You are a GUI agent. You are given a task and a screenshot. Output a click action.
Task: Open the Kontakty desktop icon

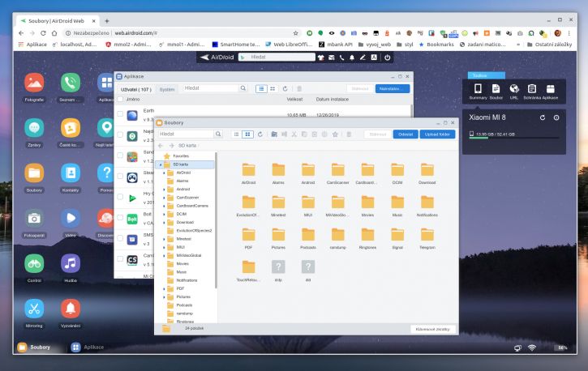click(x=71, y=173)
